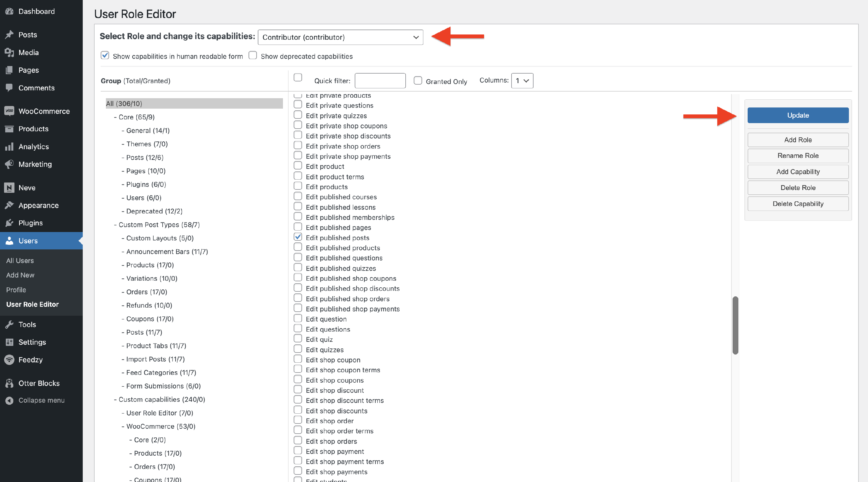Open the Plugins menu item
The image size is (868, 482).
pyautogui.click(x=30, y=223)
